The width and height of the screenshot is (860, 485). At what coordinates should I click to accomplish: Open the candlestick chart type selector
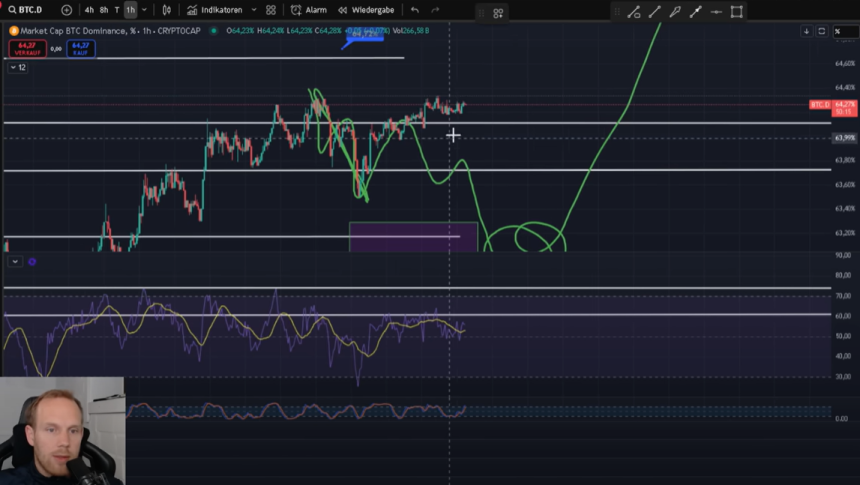pyautogui.click(x=166, y=10)
